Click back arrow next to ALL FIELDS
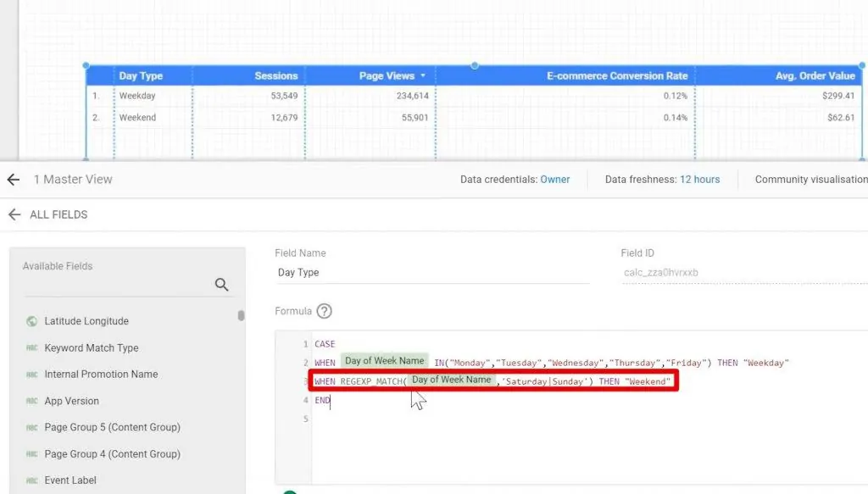The width and height of the screenshot is (868, 494). click(x=14, y=215)
